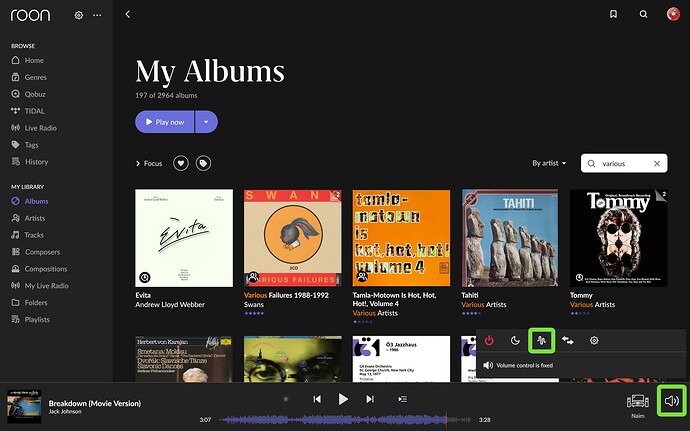Screen dimensions: 690x431
Task: Open Artists under My Library
Action: pos(28,218)
